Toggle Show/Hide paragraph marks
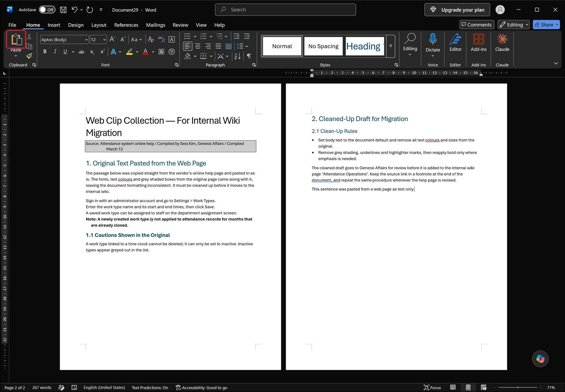This screenshot has width=565, height=392. pyautogui.click(x=249, y=56)
